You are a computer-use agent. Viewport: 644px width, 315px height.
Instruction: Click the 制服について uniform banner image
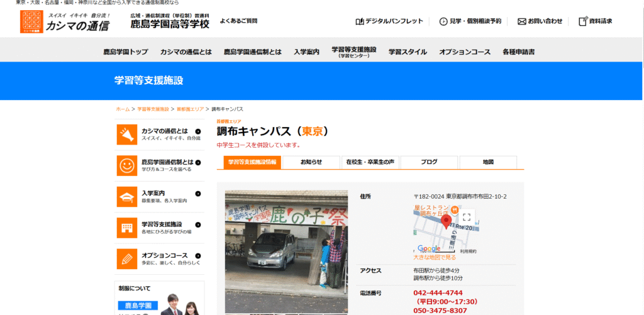[x=159, y=298]
